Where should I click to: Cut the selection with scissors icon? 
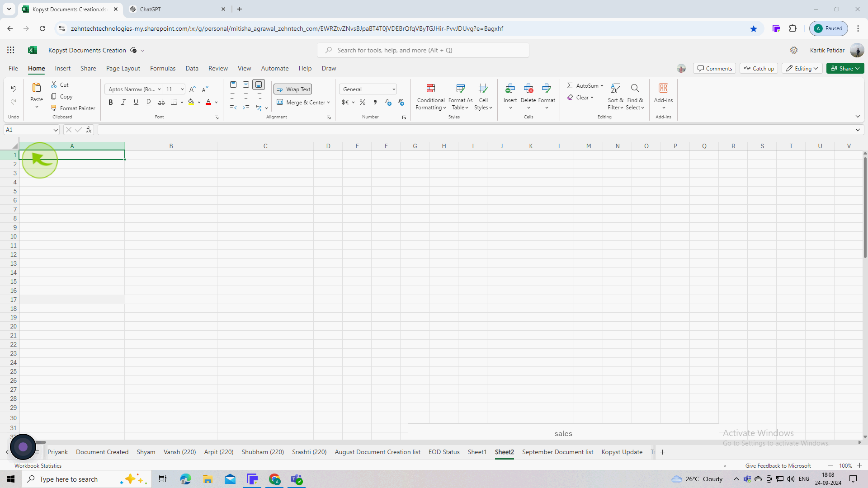click(x=54, y=84)
